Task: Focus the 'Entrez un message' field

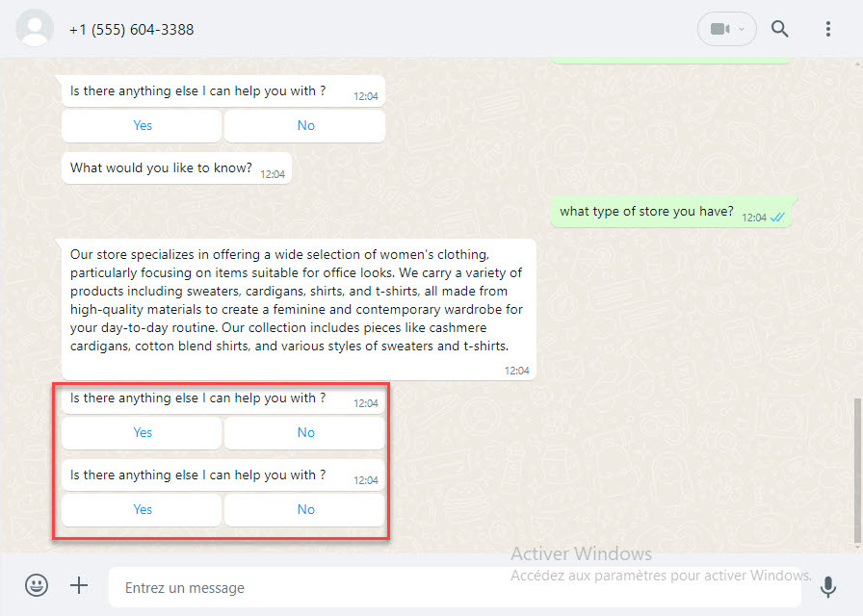Action: pos(455,587)
